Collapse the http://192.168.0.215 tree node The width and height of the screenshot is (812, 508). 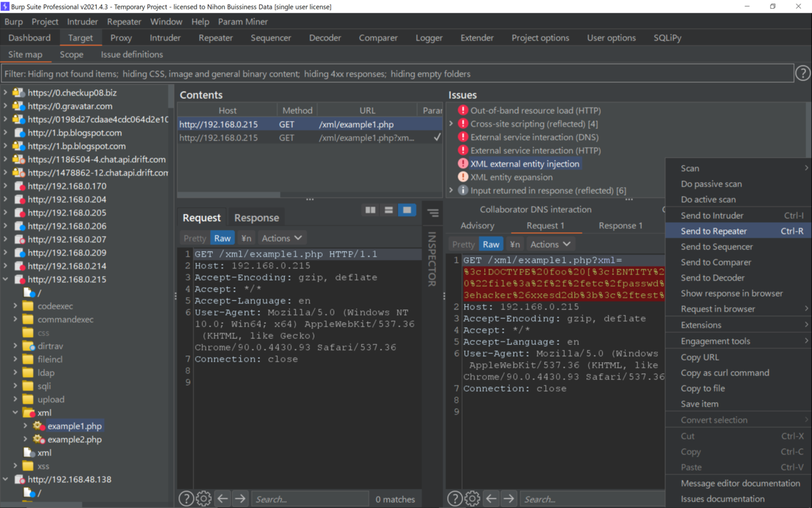6,279
